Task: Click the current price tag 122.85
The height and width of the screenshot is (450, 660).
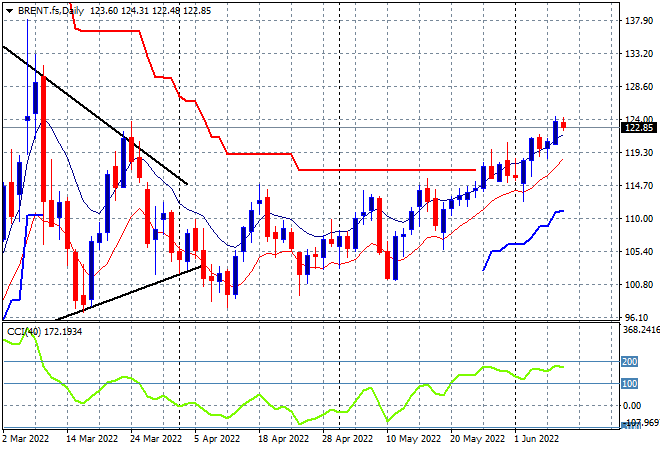Action: pyautogui.click(x=639, y=128)
